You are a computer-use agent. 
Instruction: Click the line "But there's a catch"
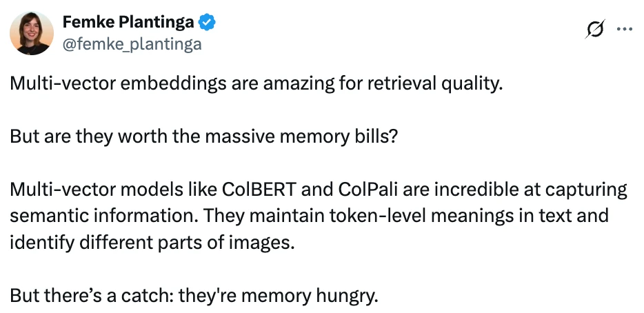click(194, 297)
